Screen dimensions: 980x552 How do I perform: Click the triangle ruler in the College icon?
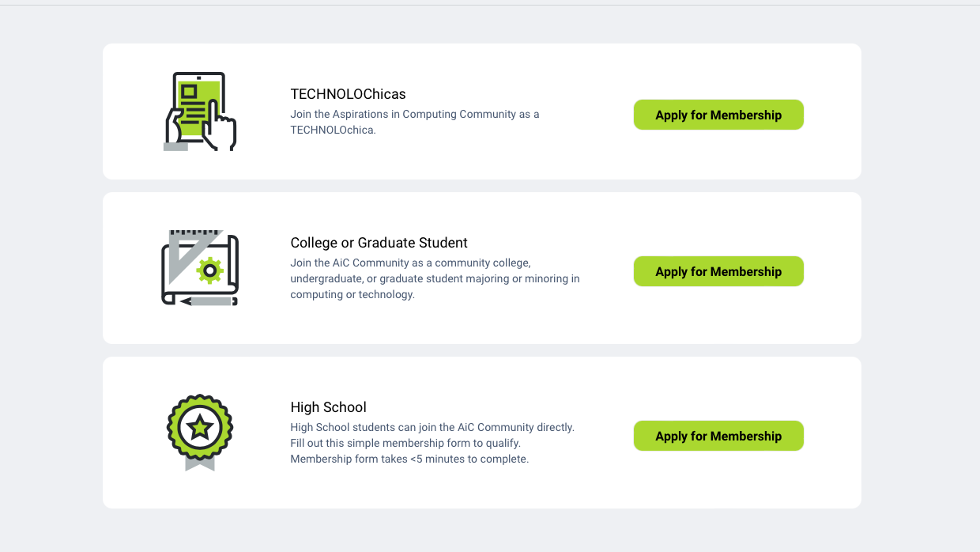point(186,251)
